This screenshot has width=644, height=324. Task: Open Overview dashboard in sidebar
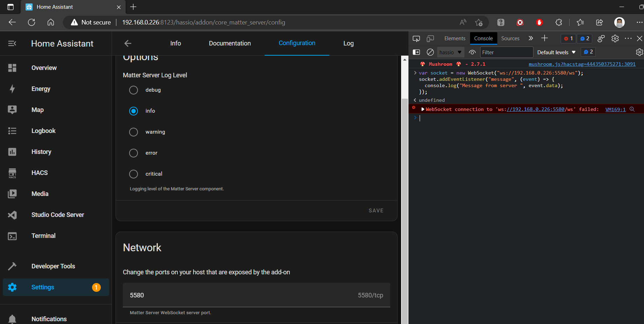[56, 68]
